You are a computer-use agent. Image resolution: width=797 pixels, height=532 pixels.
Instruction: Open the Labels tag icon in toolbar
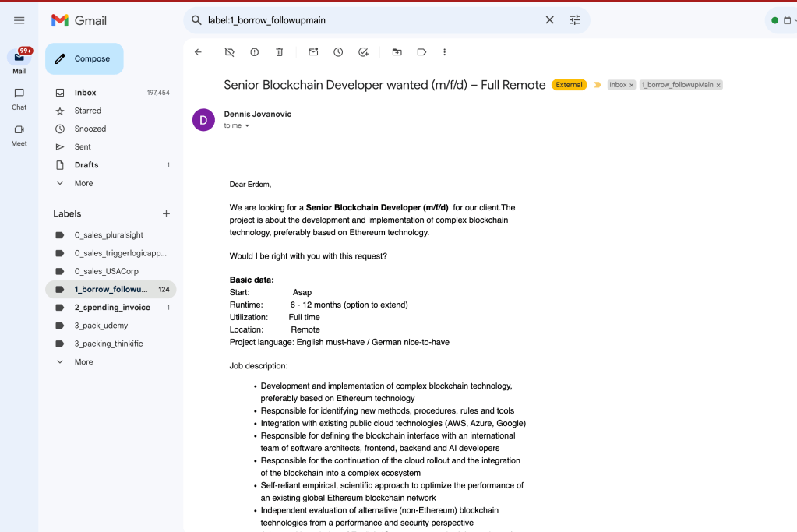pos(421,52)
